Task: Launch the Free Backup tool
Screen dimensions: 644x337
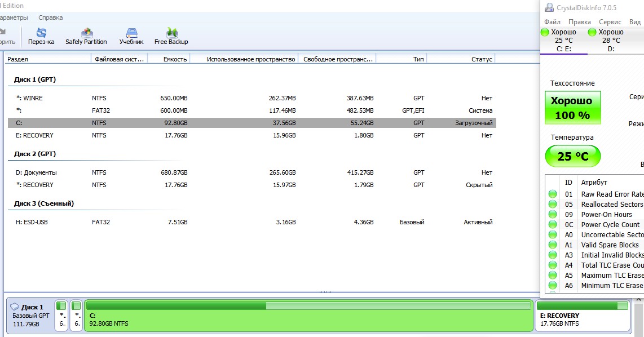Action: click(x=171, y=34)
